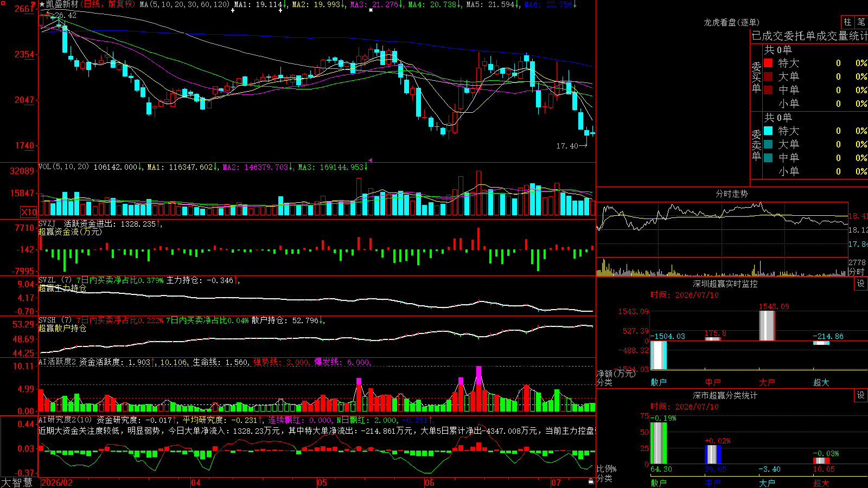Click the dark red 中单 swatch under 委买单
This screenshot has width=868, height=488.
[768, 90]
